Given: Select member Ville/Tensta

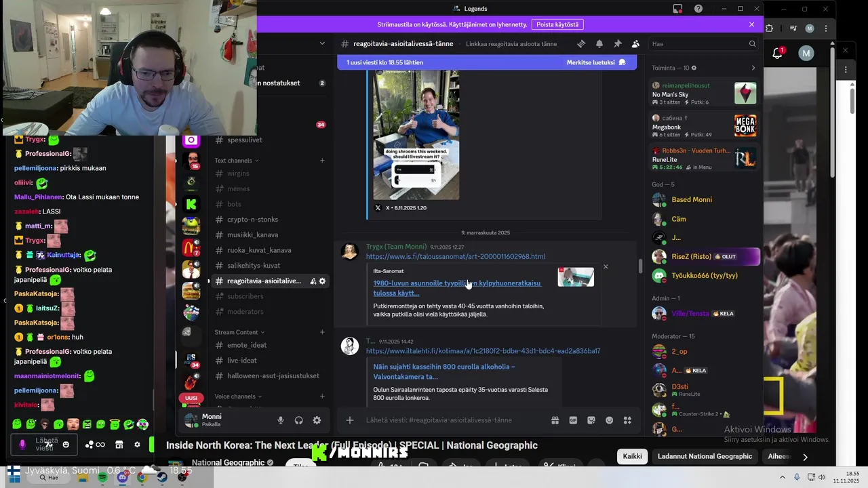Looking at the screenshot, I should (x=704, y=314).
